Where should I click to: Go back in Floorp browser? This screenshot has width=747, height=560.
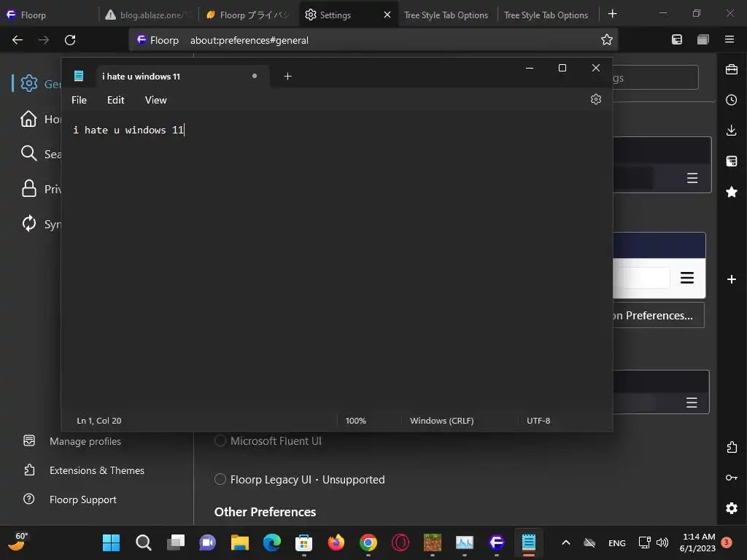(18, 40)
